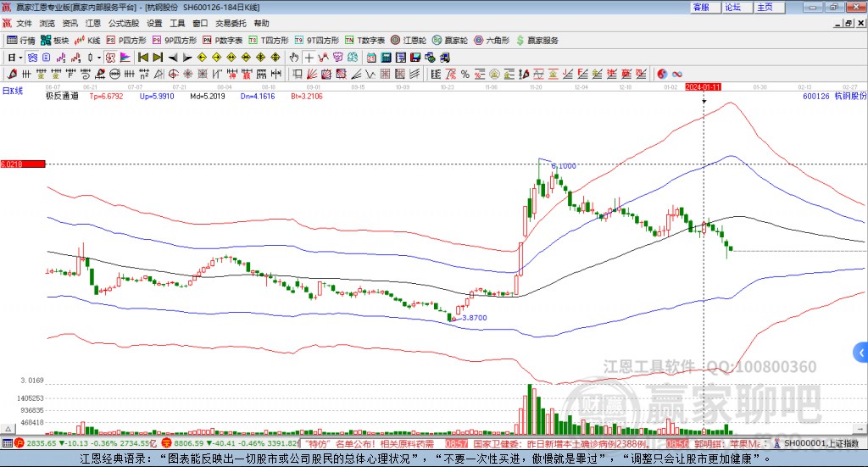
Task: Click the 客服 button in title bar
Action: point(705,7)
